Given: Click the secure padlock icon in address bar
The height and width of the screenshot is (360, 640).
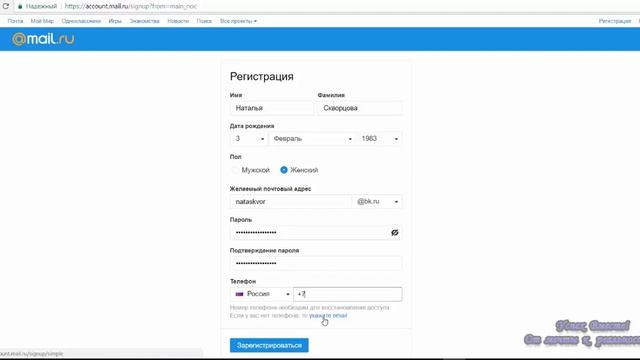Looking at the screenshot, I should point(20,7).
